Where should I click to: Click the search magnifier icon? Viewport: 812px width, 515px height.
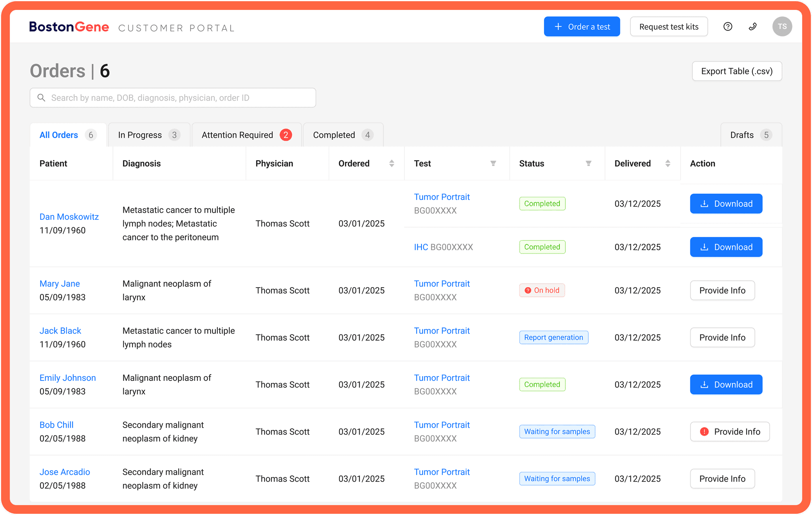tap(41, 98)
